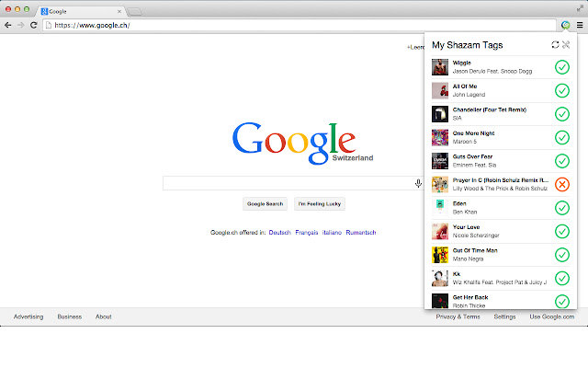Click the Use Google.com link
The height and width of the screenshot is (368, 588).
(x=552, y=316)
